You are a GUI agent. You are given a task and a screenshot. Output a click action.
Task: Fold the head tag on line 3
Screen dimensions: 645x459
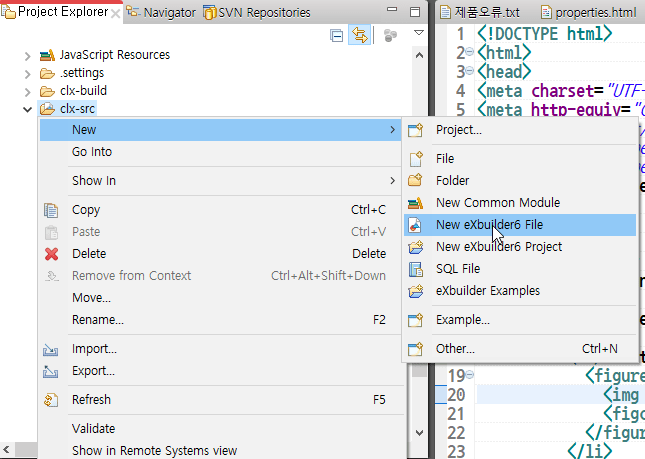coord(470,72)
